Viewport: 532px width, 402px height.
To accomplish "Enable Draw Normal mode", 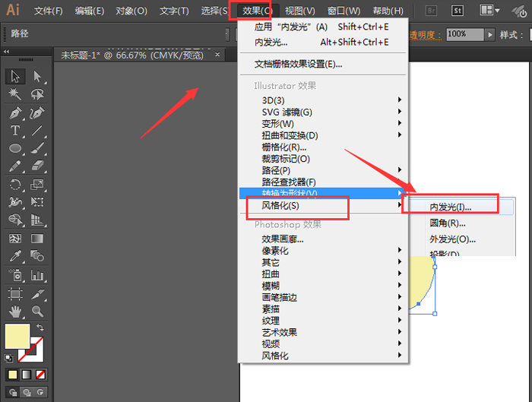I will coord(13,393).
